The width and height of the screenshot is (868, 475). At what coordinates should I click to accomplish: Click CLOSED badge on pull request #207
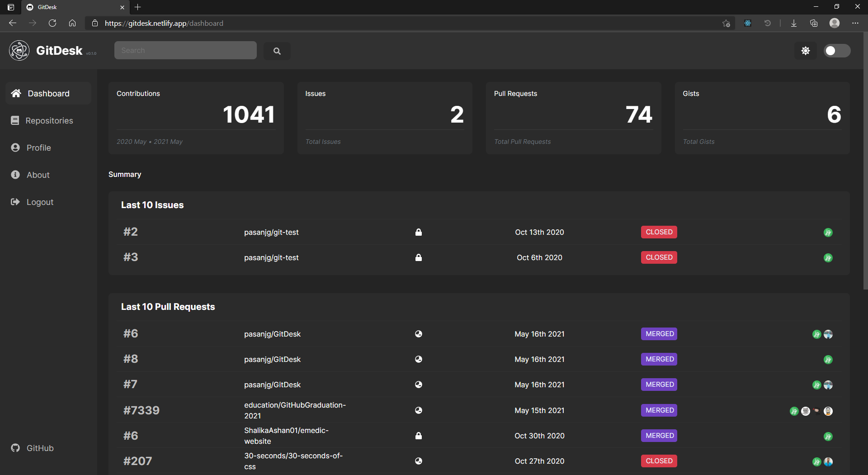659,461
